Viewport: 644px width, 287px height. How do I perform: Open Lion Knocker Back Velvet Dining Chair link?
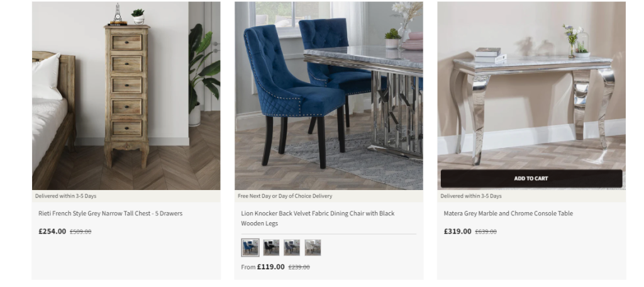pos(318,218)
